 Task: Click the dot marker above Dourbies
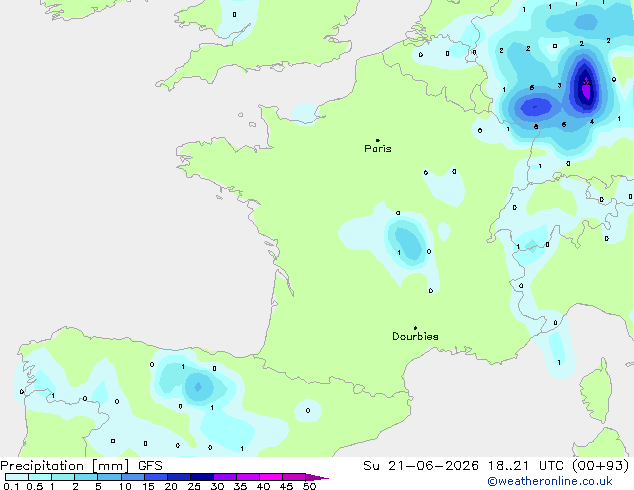pyautogui.click(x=415, y=328)
